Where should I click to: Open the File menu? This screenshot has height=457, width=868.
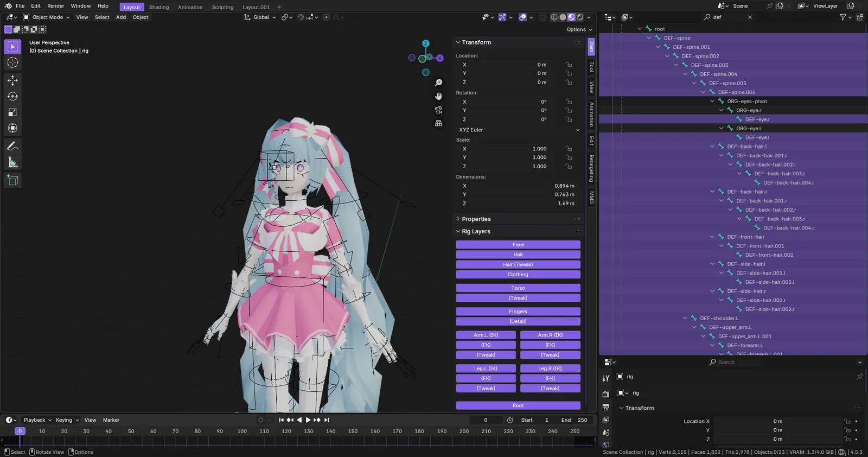tap(20, 6)
